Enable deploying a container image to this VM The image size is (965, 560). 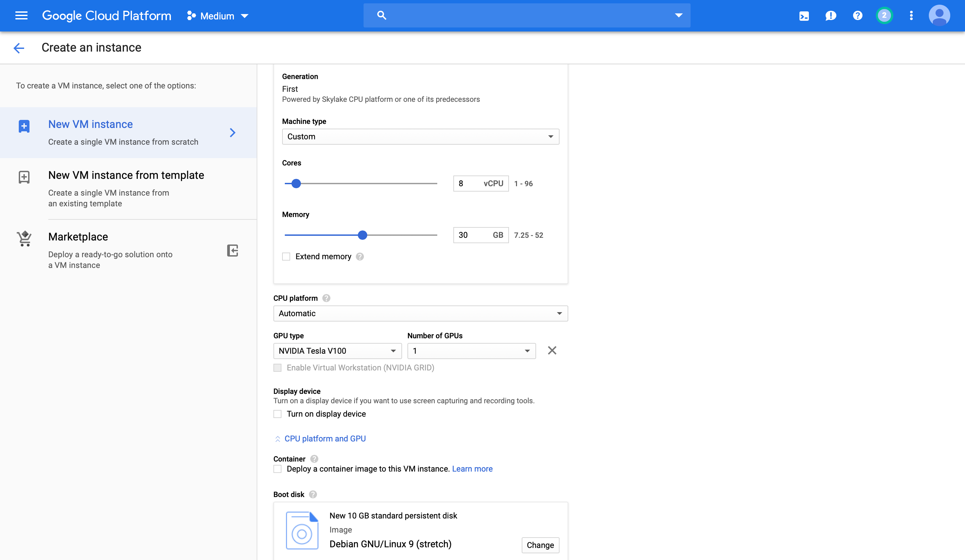277,469
